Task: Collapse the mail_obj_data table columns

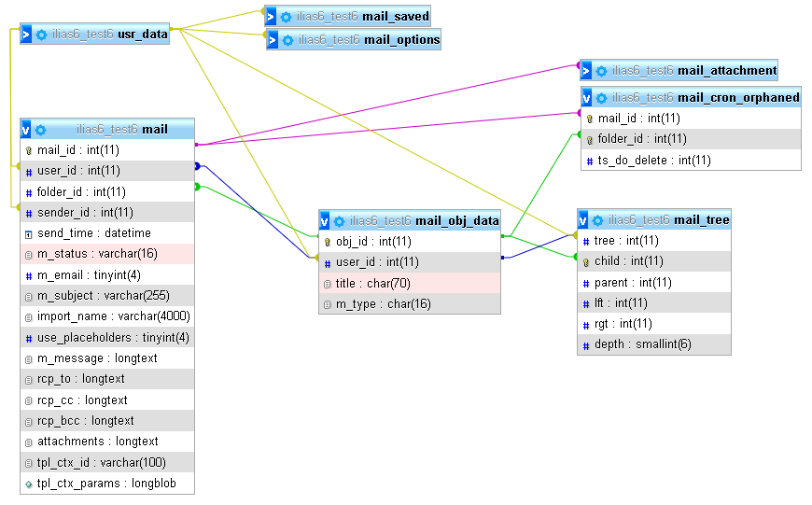Action: coord(325,221)
